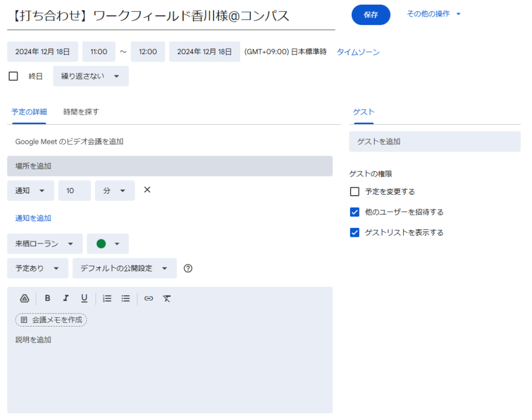Expand the デフォルトの公開設定 dropdown

tap(124, 268)
